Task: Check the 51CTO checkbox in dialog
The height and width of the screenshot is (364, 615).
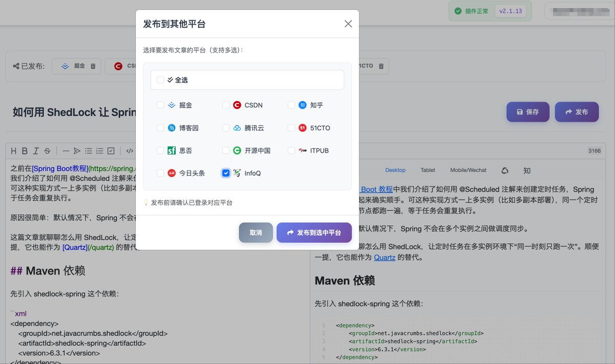Action: pos(291,128)
